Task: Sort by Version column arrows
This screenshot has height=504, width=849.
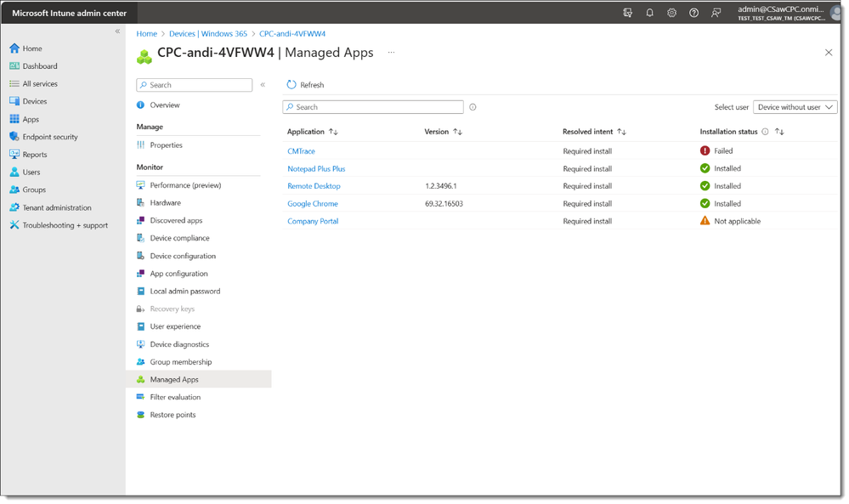Action: tap(457, 132)
